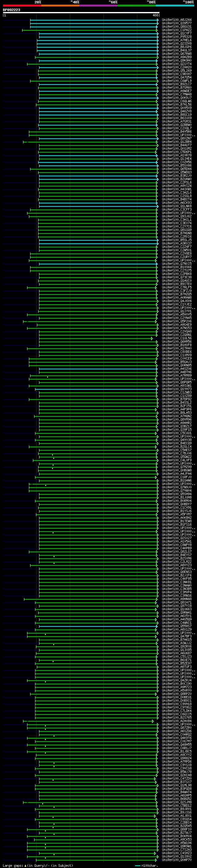This screenshot has width=197, height=868.
Task: Select label UniRef100_C2XQL7
Action: point(177,128)
